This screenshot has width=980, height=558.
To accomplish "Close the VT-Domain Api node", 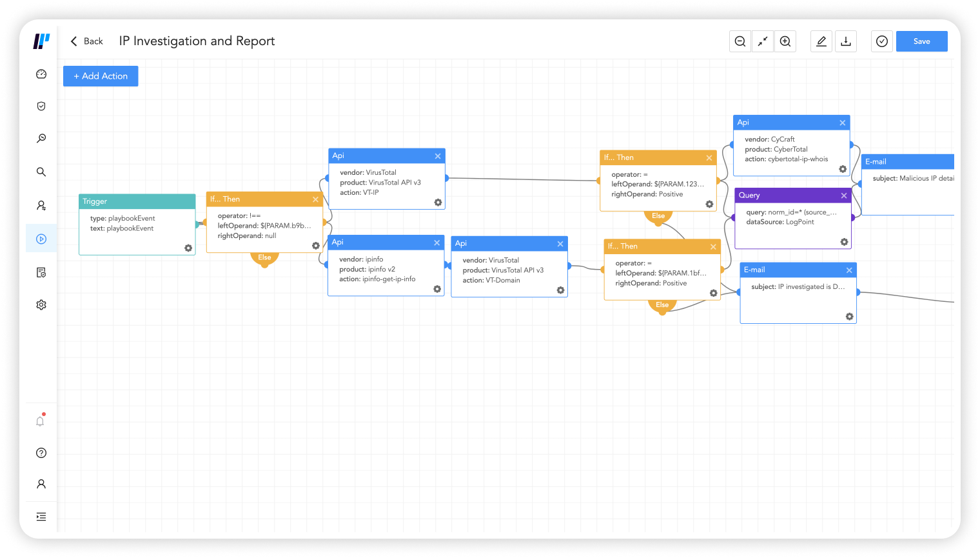I will (560, 244).
